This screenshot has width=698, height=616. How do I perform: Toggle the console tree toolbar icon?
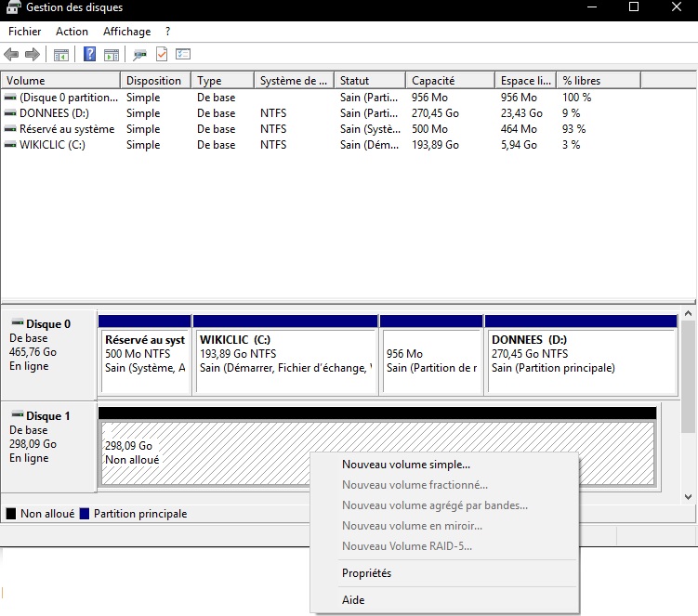61,55
